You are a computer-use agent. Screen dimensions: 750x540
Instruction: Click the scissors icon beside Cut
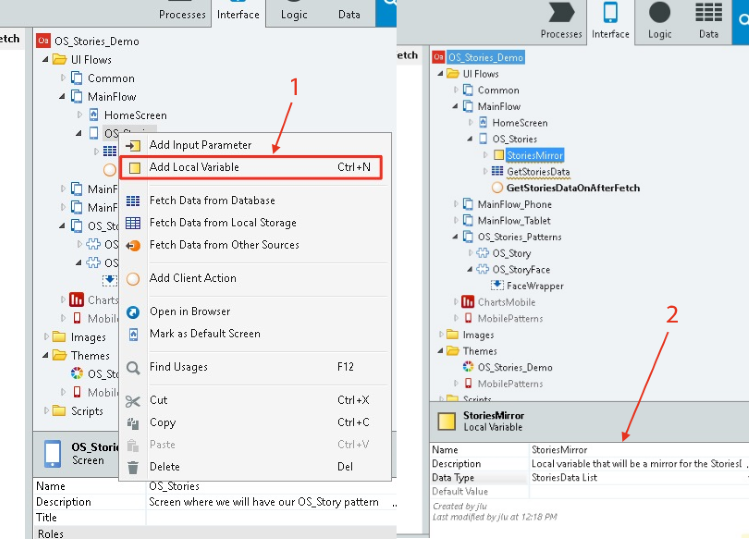pyautogui.click(x=133, y=401)
